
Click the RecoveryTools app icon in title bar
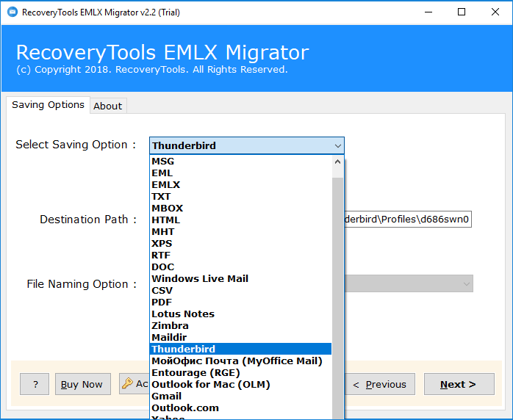click(12, 12)
